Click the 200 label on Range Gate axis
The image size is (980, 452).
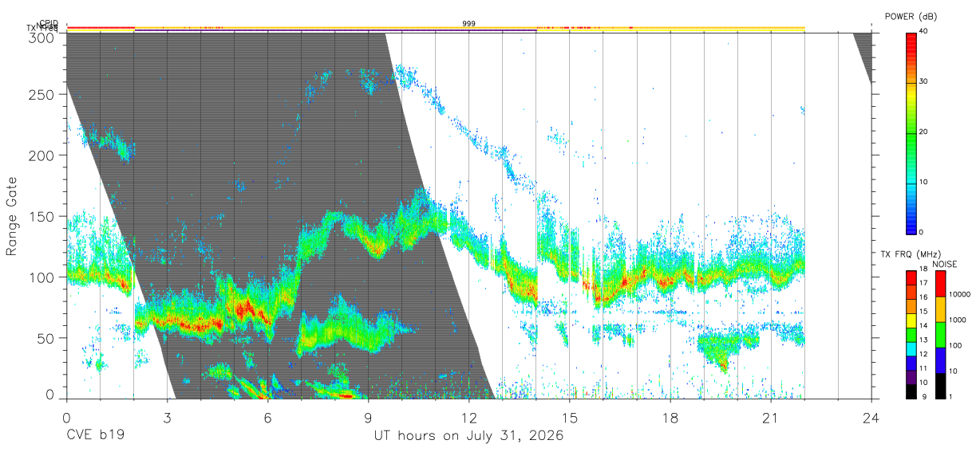click(x=42, y=155)
